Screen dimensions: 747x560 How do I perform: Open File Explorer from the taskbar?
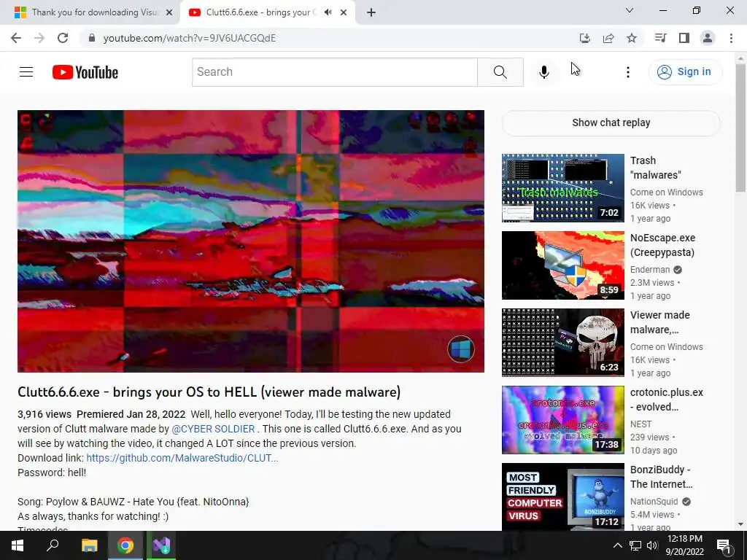(89, 545)
